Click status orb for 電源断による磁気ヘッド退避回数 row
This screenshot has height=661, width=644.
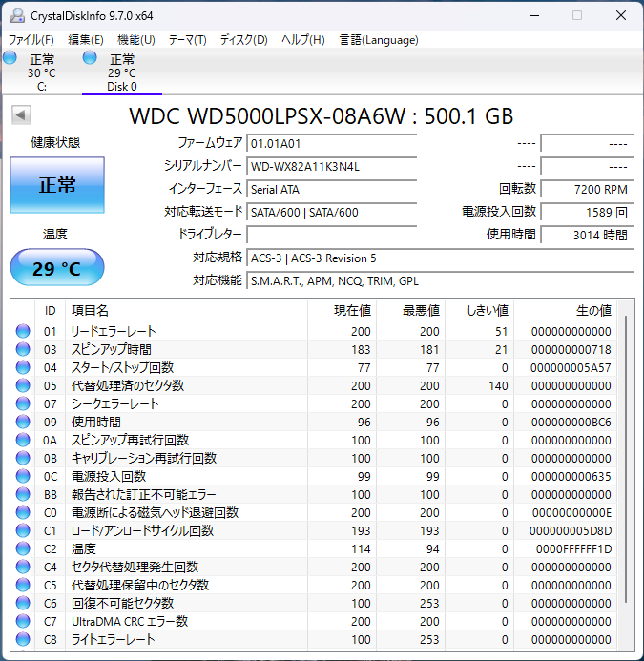click(x=23, y=512)
